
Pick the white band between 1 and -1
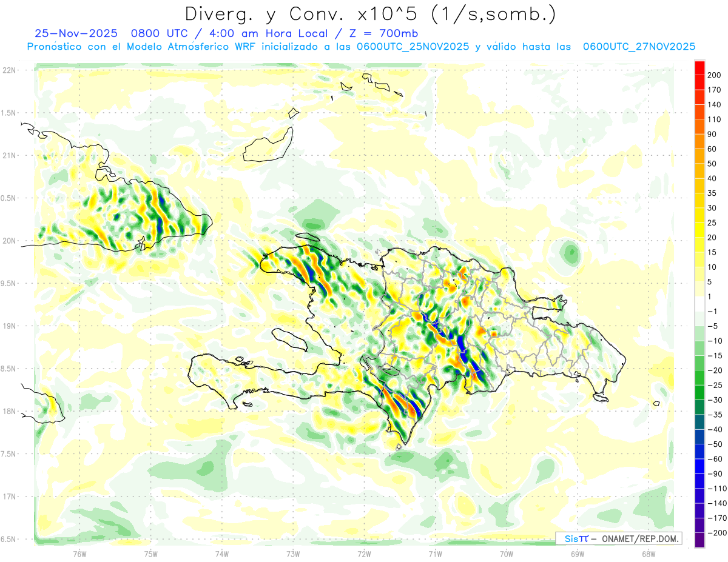pos(699,304)
